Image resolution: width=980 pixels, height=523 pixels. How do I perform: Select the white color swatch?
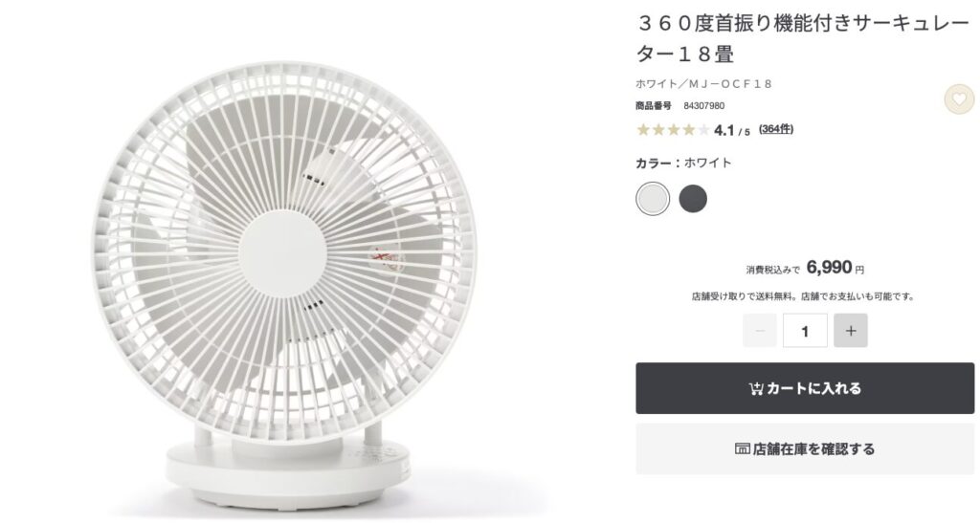(653, 199)
